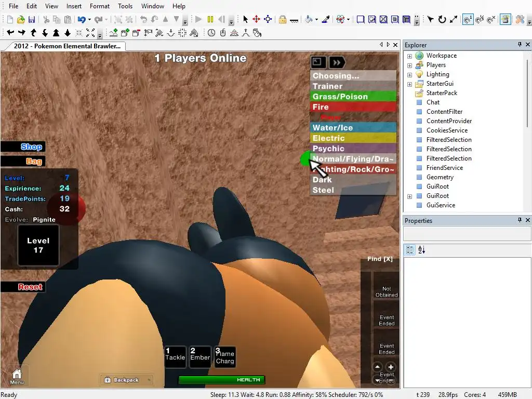Image resolution: width=532 pixels, height=399 pixels.
Task: Expand the Workspace tree node
Action: click(x=409, y=56)
